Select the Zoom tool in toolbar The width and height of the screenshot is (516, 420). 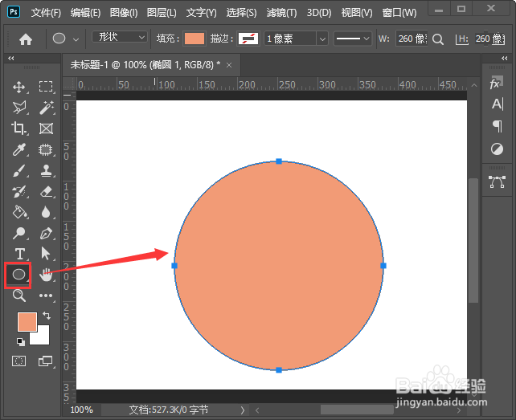(x=19, y=296)
